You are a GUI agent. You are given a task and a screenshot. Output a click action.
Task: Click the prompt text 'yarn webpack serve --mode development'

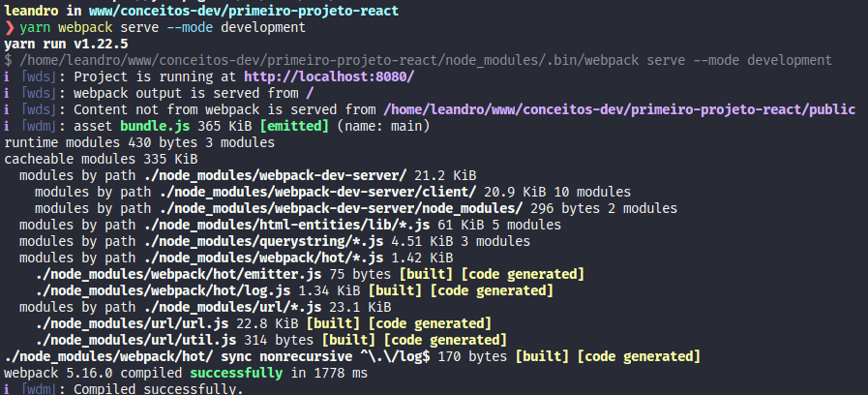[x=163, y=27]
